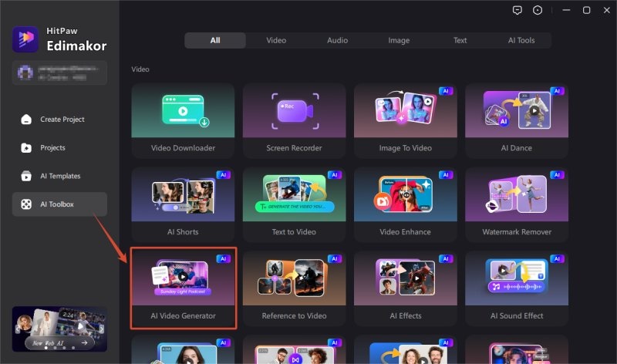Click the user account info box
617x364 pixels.
pos(60,72)
